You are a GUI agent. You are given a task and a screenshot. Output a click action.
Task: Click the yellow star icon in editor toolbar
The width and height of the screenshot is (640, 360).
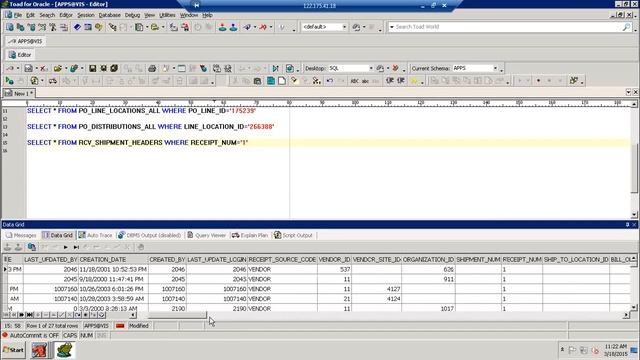414,81
